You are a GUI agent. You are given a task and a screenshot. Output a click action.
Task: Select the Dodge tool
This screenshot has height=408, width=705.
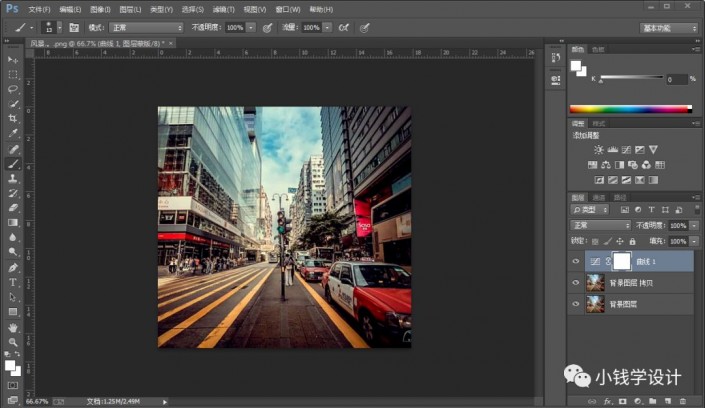tap(13, 252)
